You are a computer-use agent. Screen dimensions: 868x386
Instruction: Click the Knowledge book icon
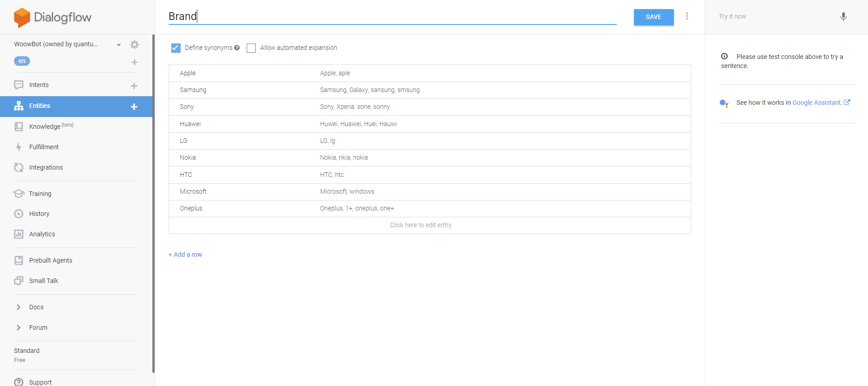tap(19, 127)
